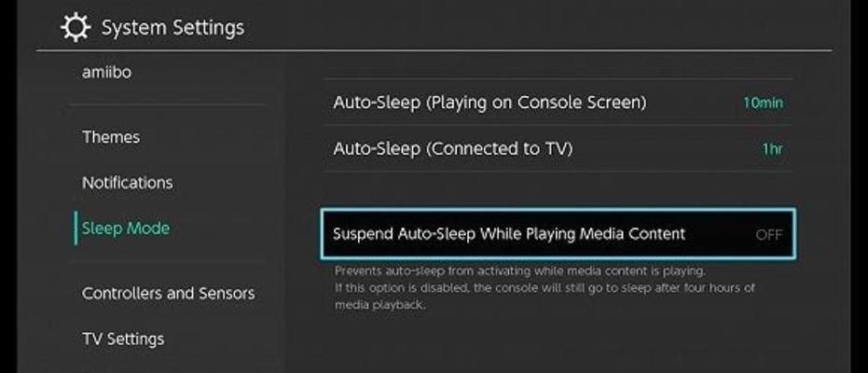Switch the OFF indicator to on
868x373 pixels.
click(769, 235)
